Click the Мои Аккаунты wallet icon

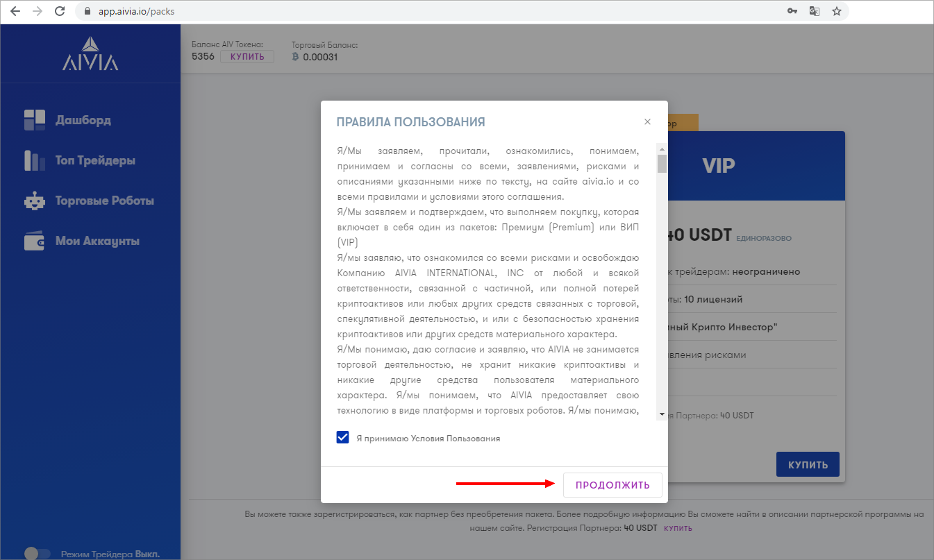[34, 241]
